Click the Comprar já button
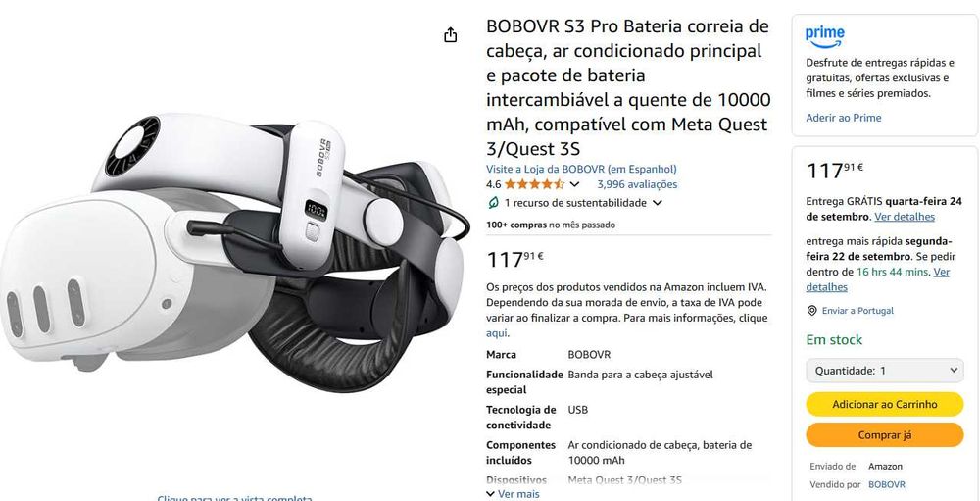The height and width of the screenshot is (501, 980). (884, 435)
